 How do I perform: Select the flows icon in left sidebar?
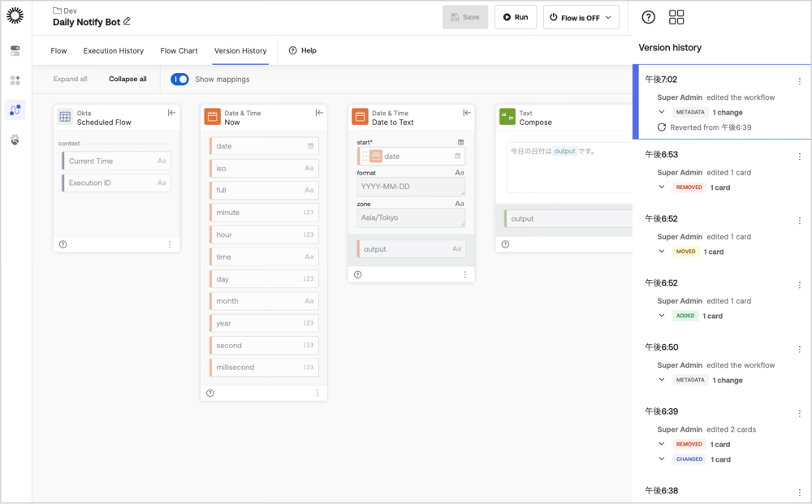tap(15, 110)
